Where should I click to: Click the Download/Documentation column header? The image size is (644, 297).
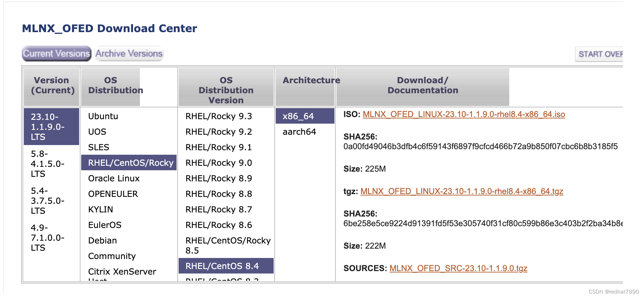pyautogui.click(x=423, y=87)
